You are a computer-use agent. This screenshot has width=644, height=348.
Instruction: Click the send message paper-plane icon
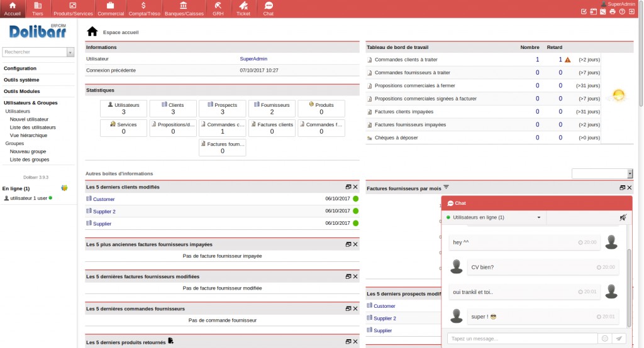pos(619,338)
